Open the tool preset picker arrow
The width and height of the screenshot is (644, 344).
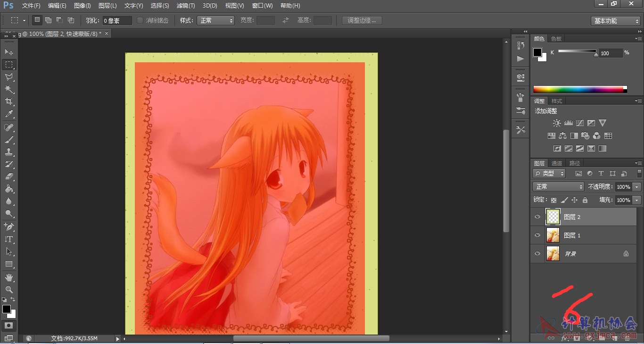24,20
